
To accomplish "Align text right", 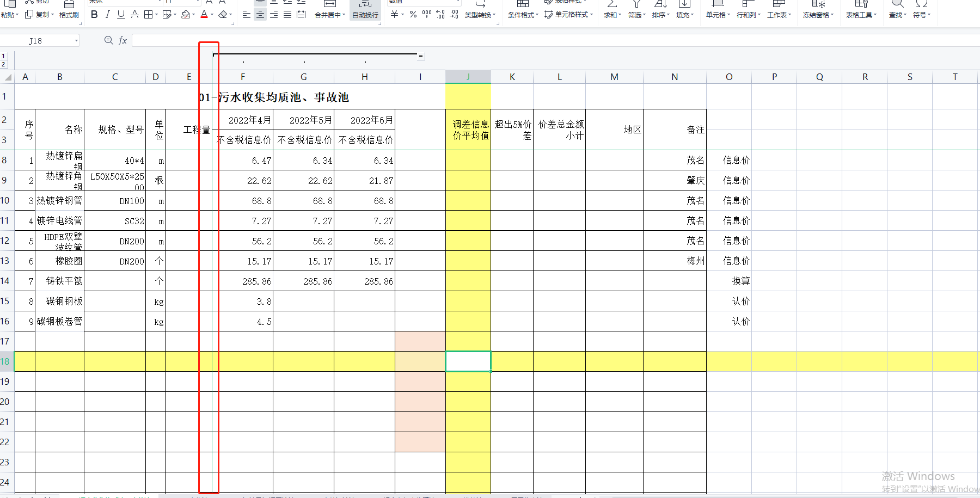I will tap(274, 15).
